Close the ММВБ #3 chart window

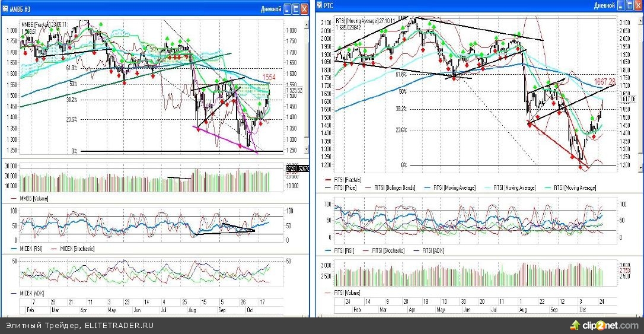305,9
